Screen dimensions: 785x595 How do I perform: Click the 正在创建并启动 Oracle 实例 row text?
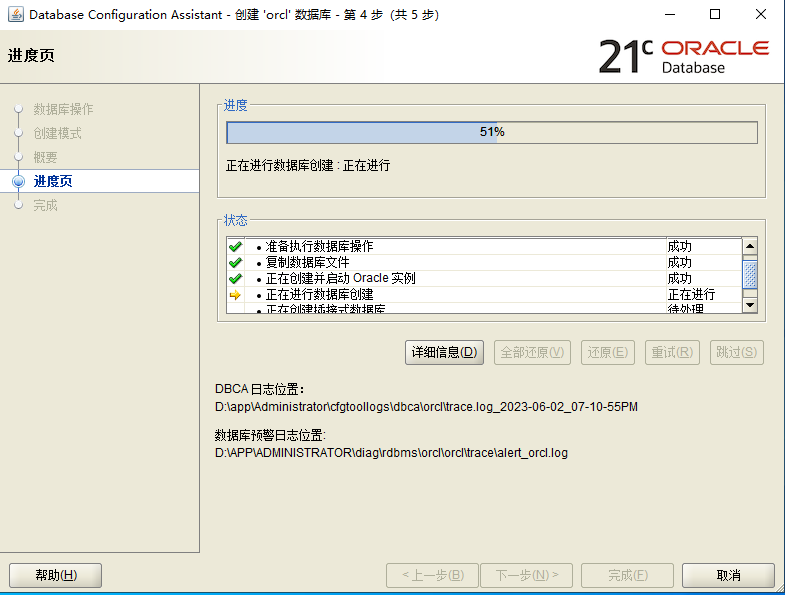tap(340, 278)
